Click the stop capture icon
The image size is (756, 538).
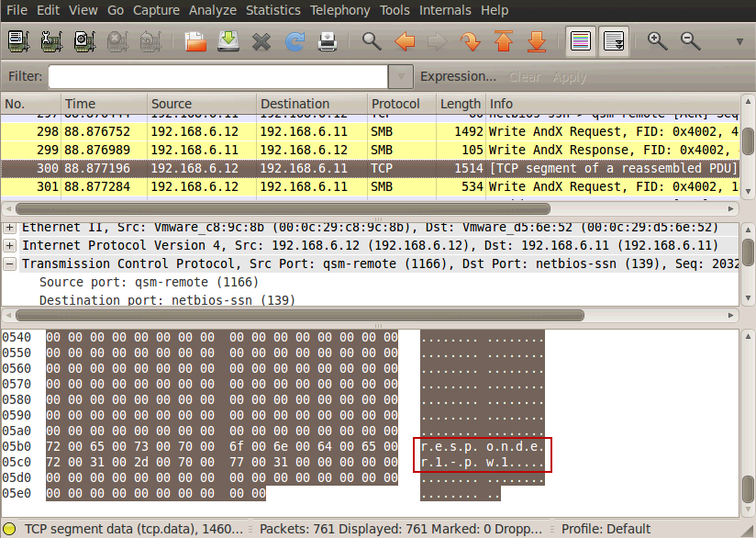(x=117, y=41)
